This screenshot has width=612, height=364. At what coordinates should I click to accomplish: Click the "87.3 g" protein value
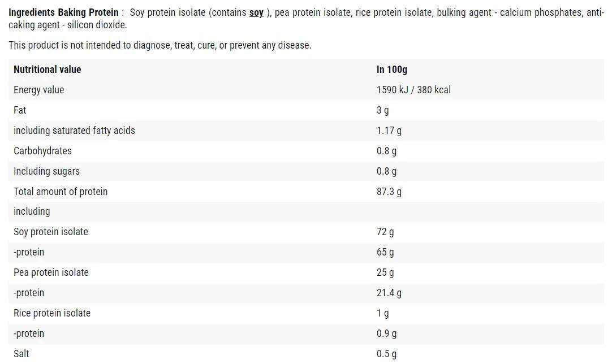(389, 192)
